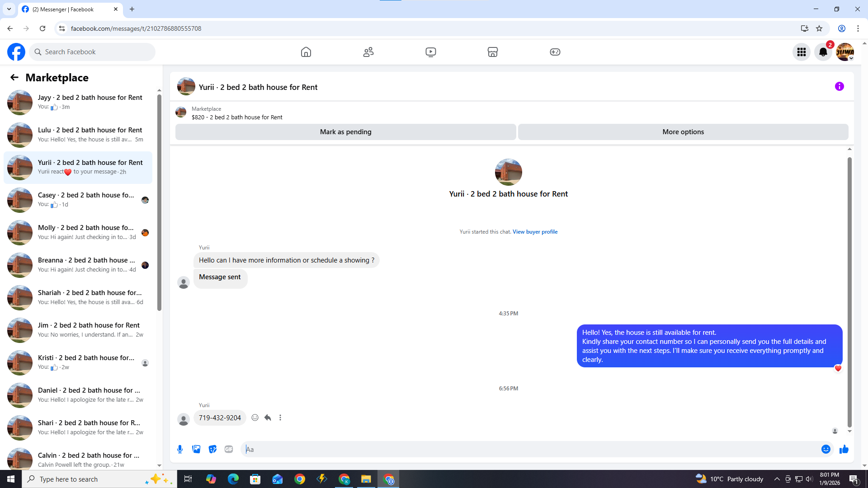Open more options for phone message
The height and width of the screenshot is (488, 868).
coord(280,418)
